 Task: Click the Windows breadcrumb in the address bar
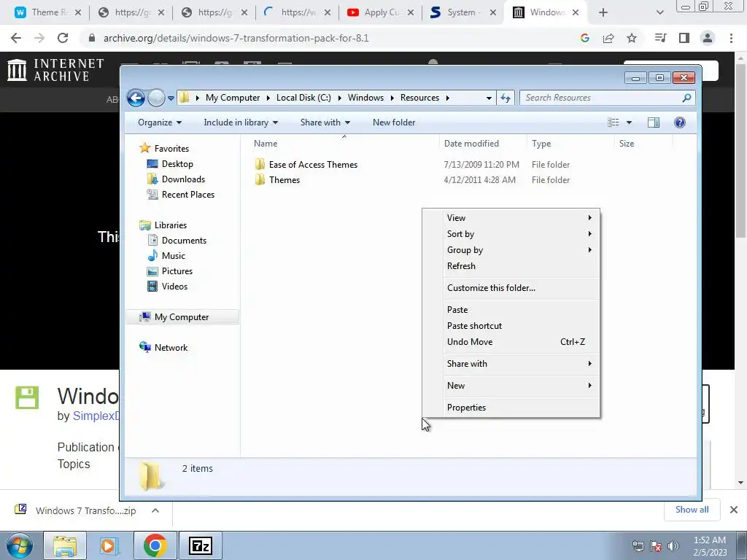[365, 98]
